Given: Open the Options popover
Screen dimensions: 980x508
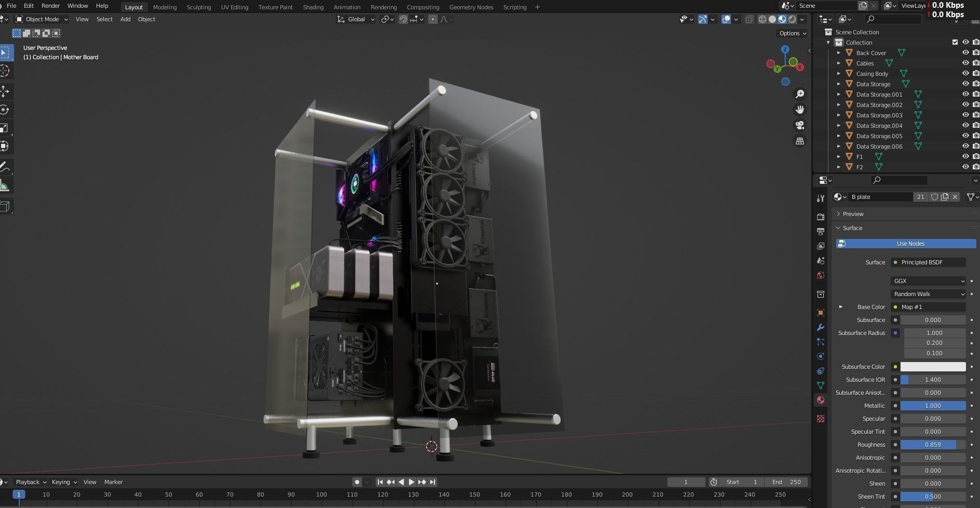Looking at the screenshot, I should tap(792, 33).
